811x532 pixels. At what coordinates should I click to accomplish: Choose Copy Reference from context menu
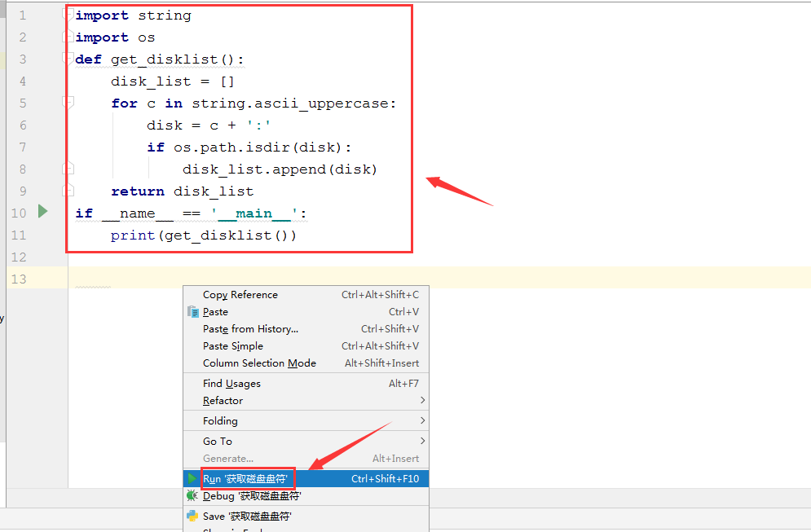tap(306, 295)
